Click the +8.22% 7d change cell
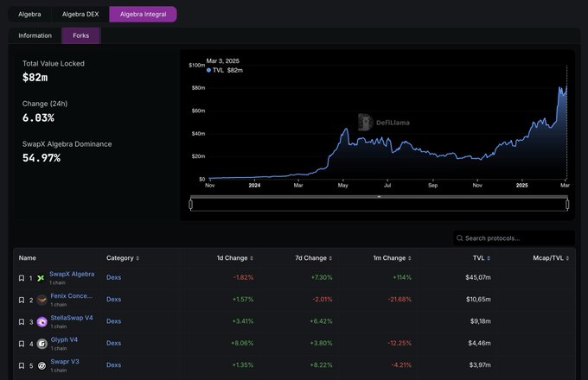 (321, 365)
